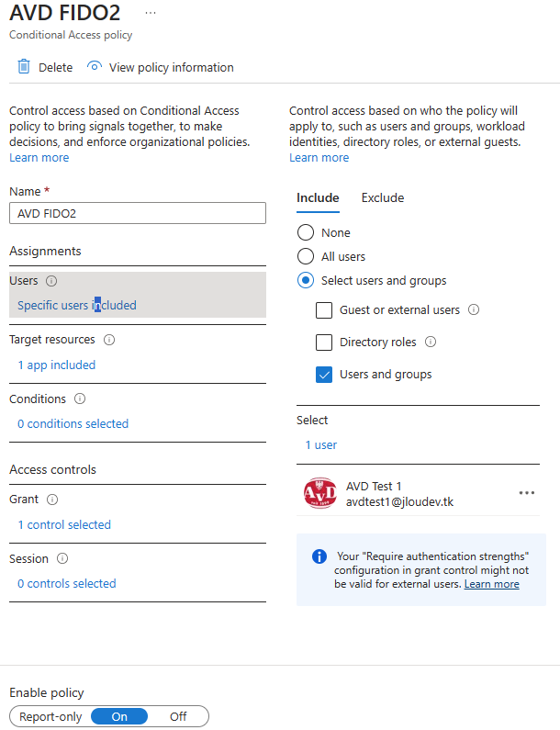
Task: Select the All users radio button
Action: coord(306,256)
